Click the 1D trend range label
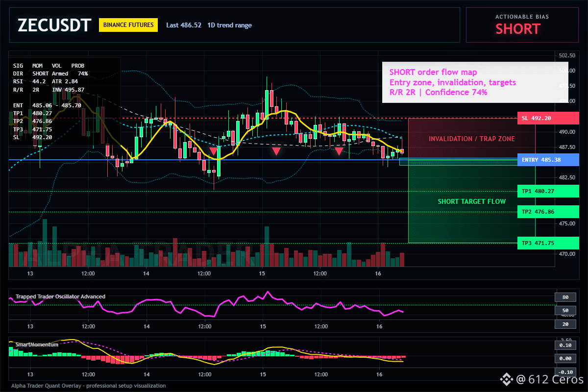 (229, 25)
